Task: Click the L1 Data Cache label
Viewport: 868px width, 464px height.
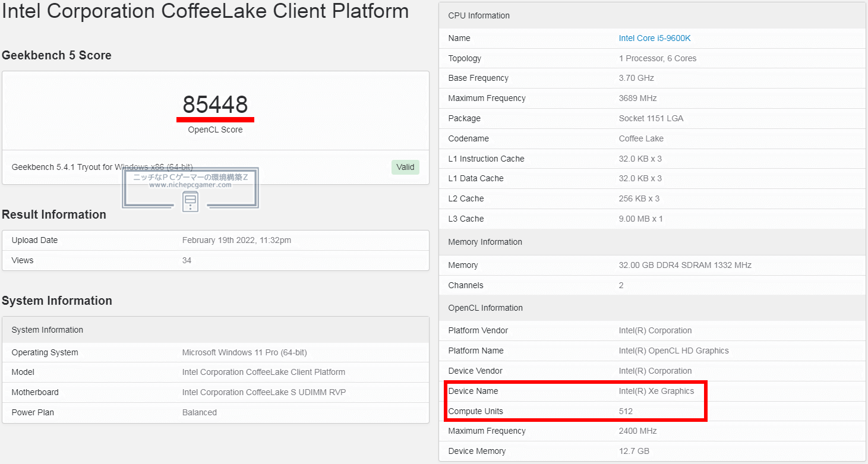Action: pos(475,178)
